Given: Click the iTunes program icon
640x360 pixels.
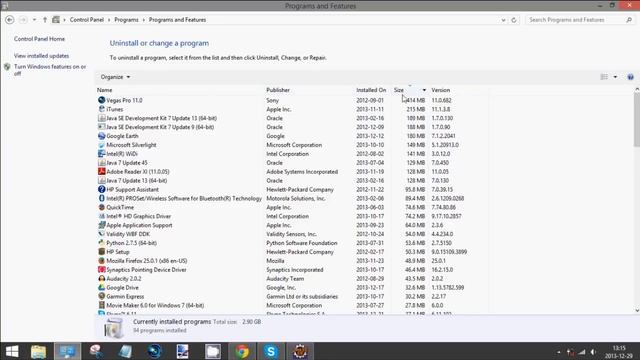Looking at the screenshot, I should click(102, 109).
